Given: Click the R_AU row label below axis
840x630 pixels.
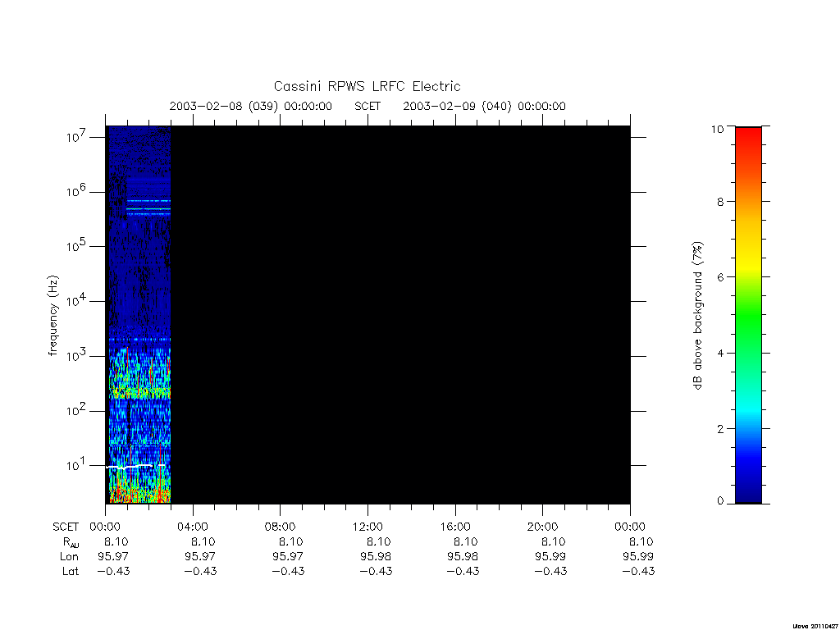Looking at the screenshot, I should click(x=71, y=542).
